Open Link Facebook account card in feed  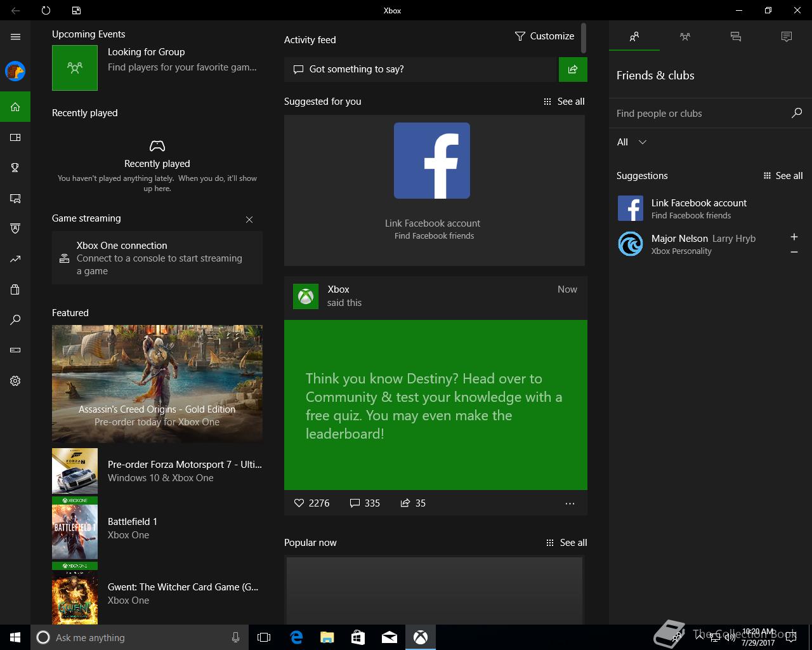pos(434,190)
